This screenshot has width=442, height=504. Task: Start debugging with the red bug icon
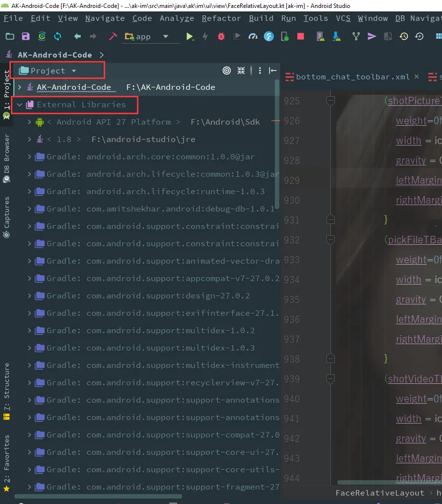tap(221, 36)
